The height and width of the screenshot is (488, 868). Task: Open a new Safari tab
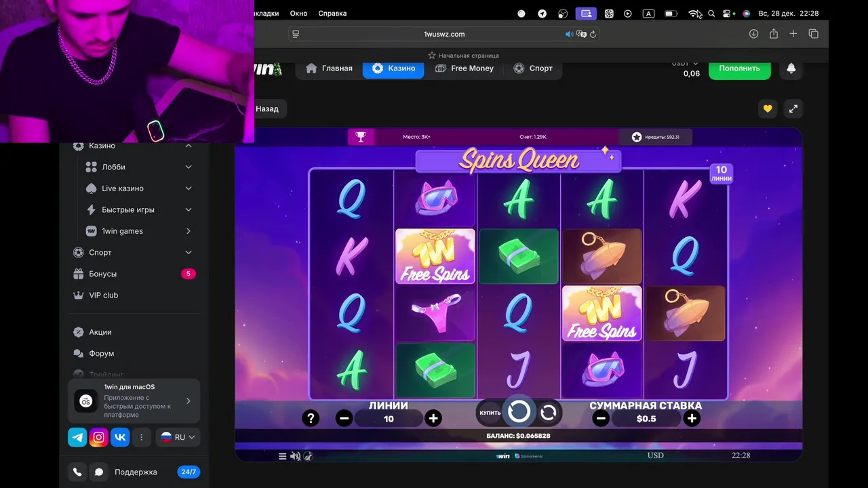coord(793,34)
